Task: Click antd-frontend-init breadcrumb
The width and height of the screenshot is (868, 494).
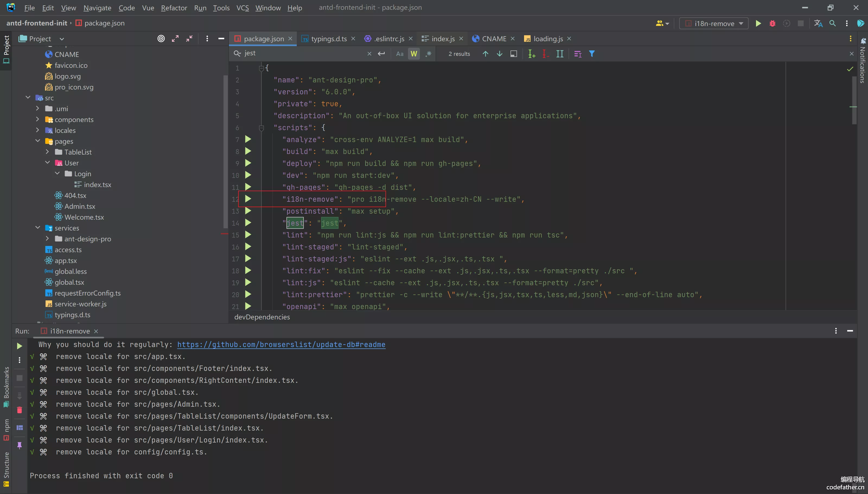Action: pos(37,23)
